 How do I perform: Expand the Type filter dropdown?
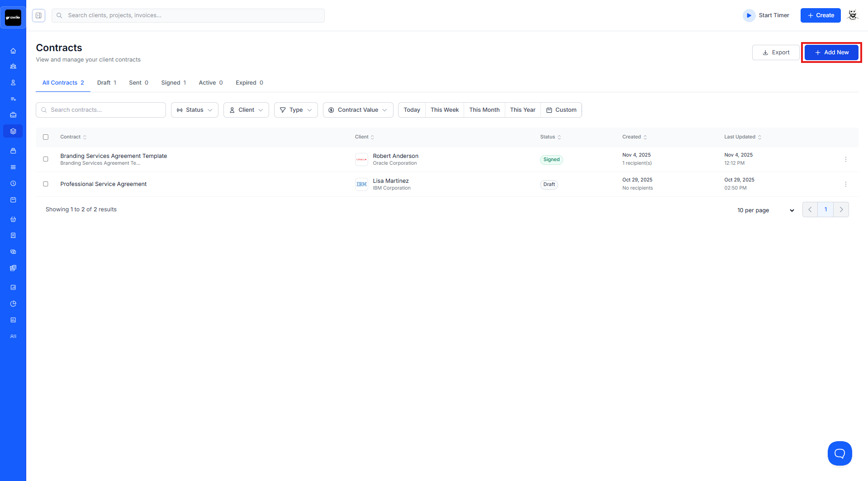(x=296, y=110)
